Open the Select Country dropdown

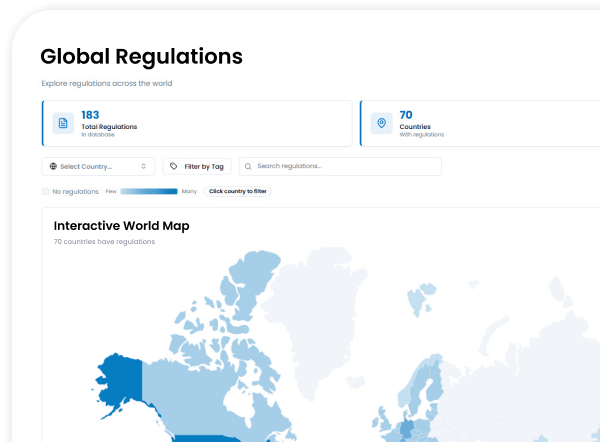[98, 166]
